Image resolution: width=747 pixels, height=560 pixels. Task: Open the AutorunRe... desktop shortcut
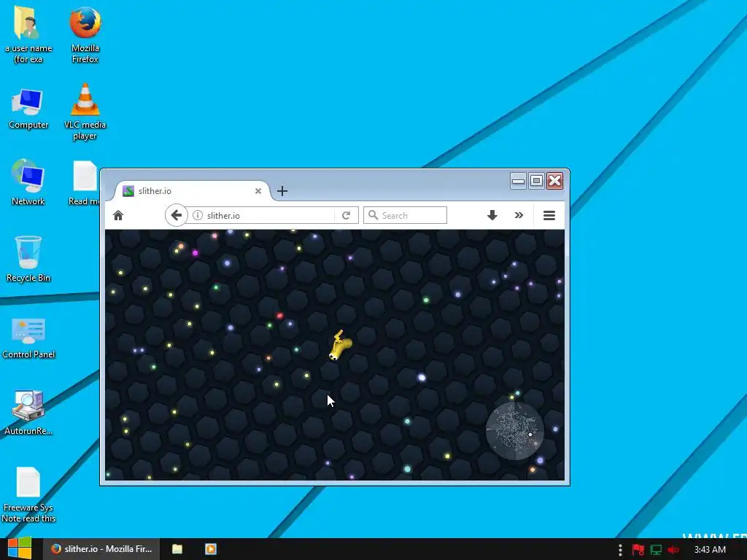28,413
